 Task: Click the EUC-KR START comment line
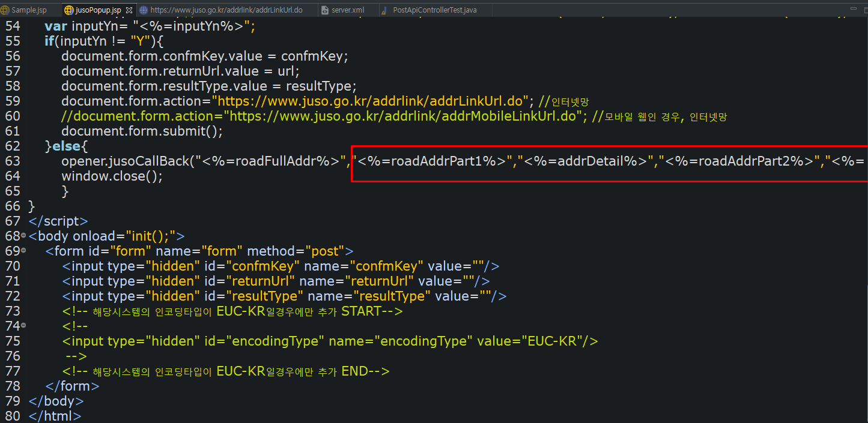(232, 311)
